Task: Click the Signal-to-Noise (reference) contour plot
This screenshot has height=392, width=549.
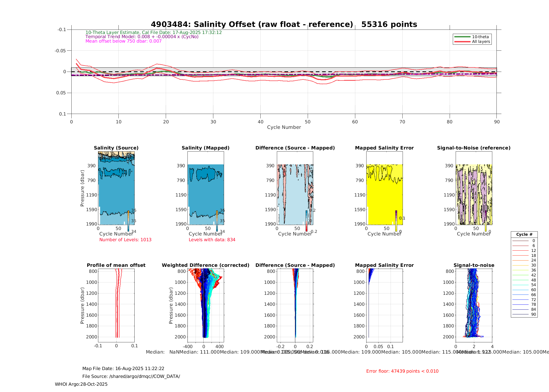Action: point(474,193)
